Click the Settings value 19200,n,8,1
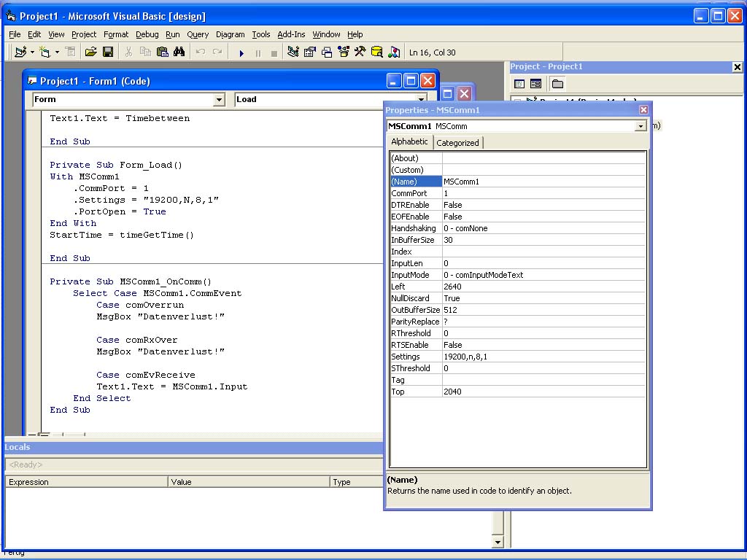This screenshot has width=747, height=560. pyautogui.click(x=543, y=357)
